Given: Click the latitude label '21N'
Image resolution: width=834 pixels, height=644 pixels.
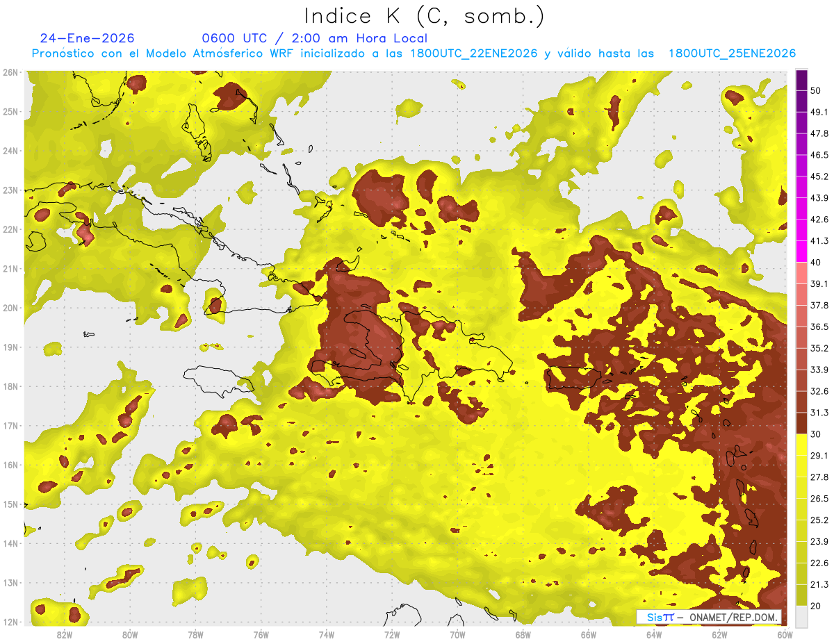Looking at the screenshot, I should [10, 269].
